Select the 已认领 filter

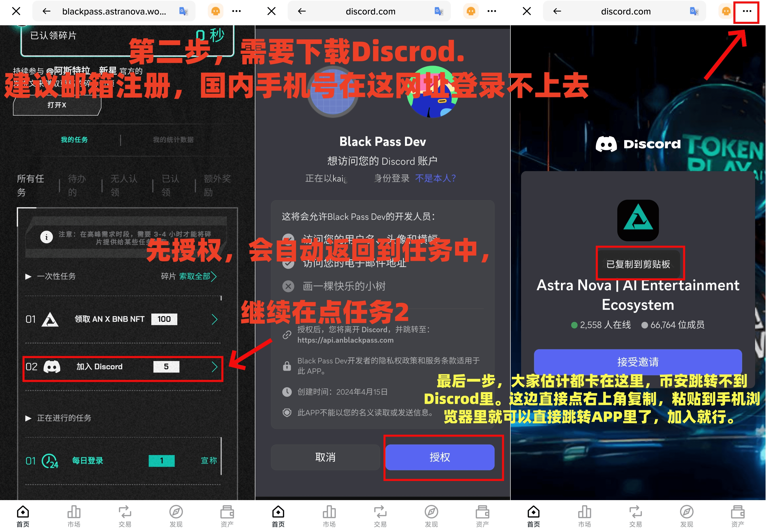coord(170,185)
